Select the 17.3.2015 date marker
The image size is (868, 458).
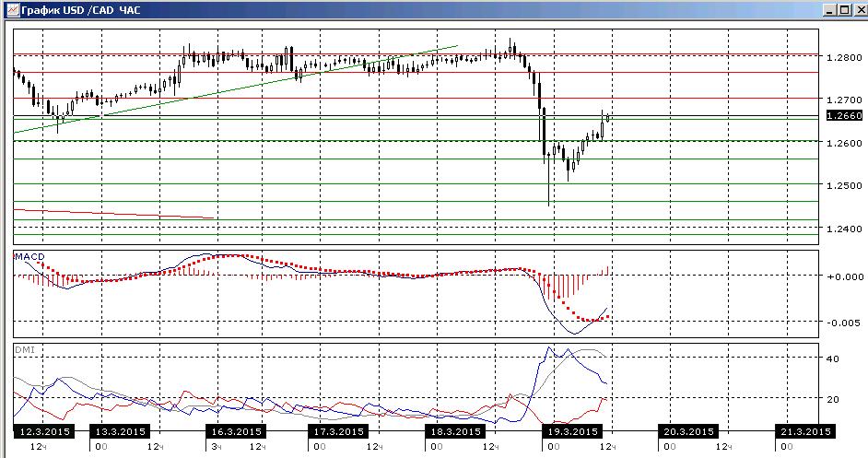[x=337, y=431]
